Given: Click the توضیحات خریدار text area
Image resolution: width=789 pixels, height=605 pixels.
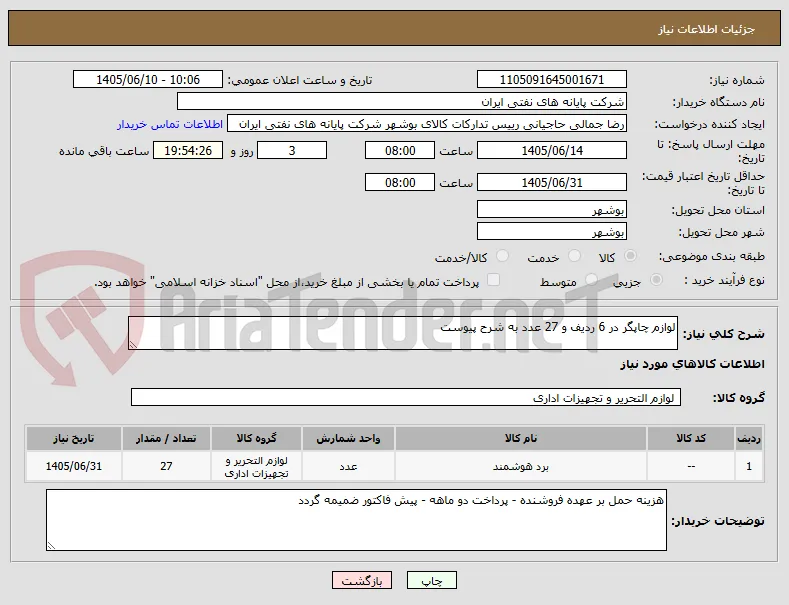Looking at the screenshot, I should point(356,520).
